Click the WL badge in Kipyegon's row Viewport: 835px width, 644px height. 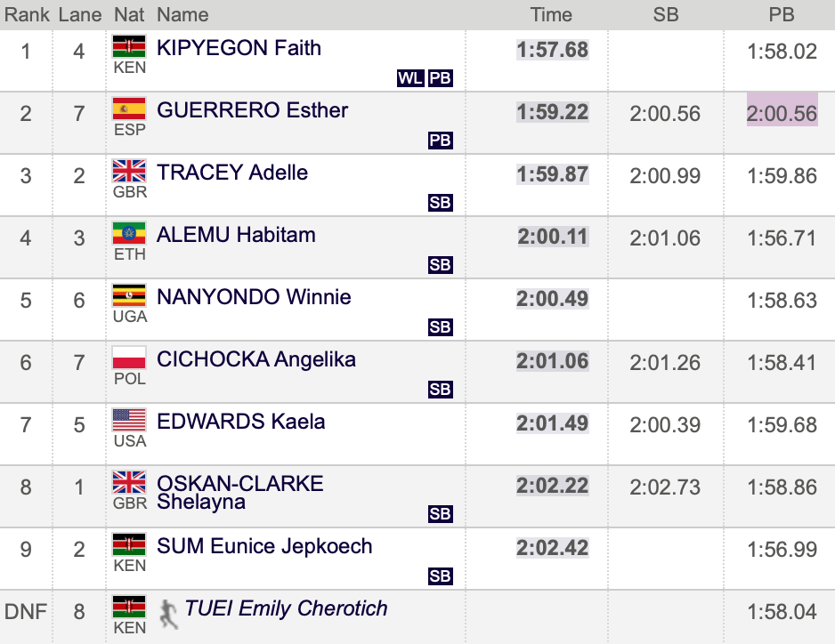(x=410, y=78)
